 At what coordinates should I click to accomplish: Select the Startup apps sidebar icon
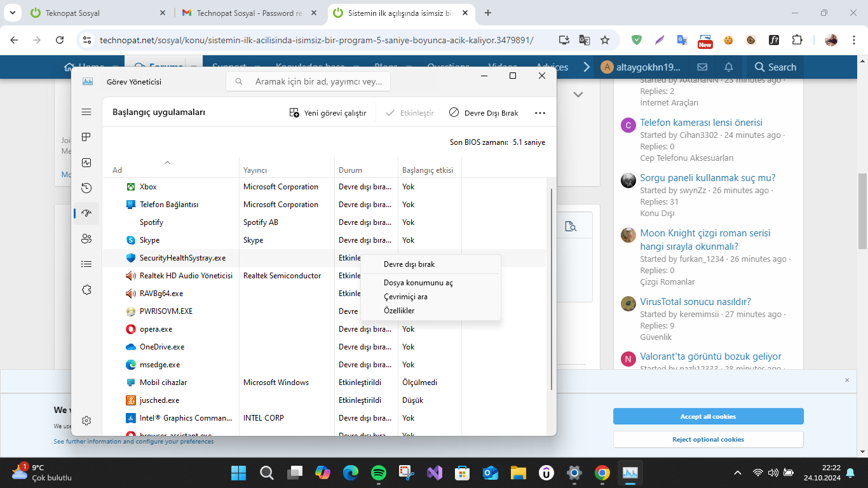(x=86, y=213)
